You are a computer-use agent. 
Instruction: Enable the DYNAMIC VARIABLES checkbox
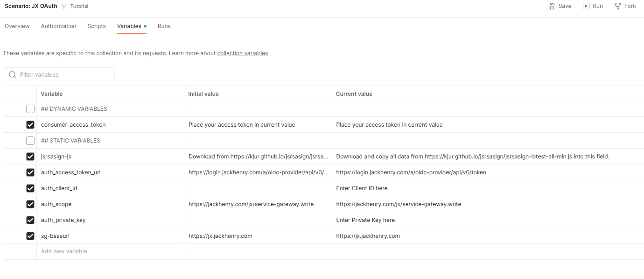coord(30,108)
